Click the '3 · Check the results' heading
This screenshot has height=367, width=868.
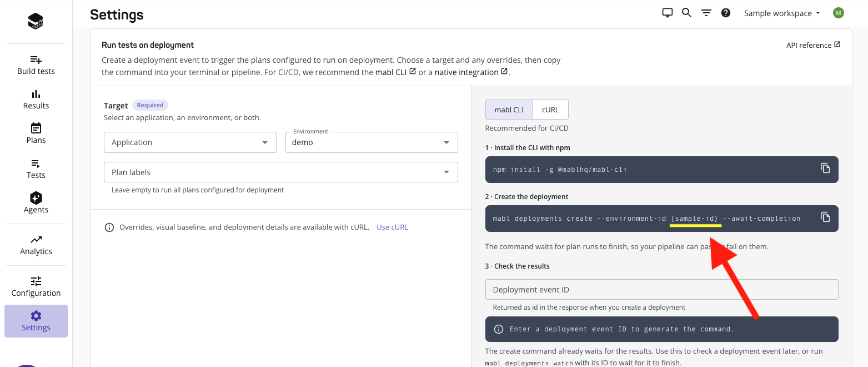tap(517, 266)
